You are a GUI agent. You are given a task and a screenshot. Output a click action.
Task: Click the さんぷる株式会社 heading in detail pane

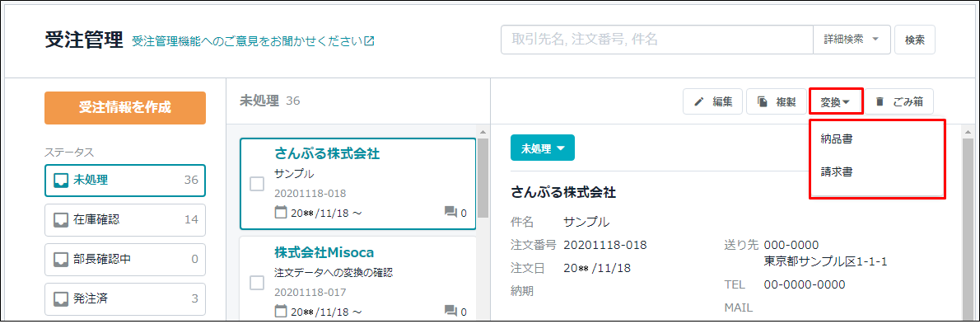click(563, 192)
